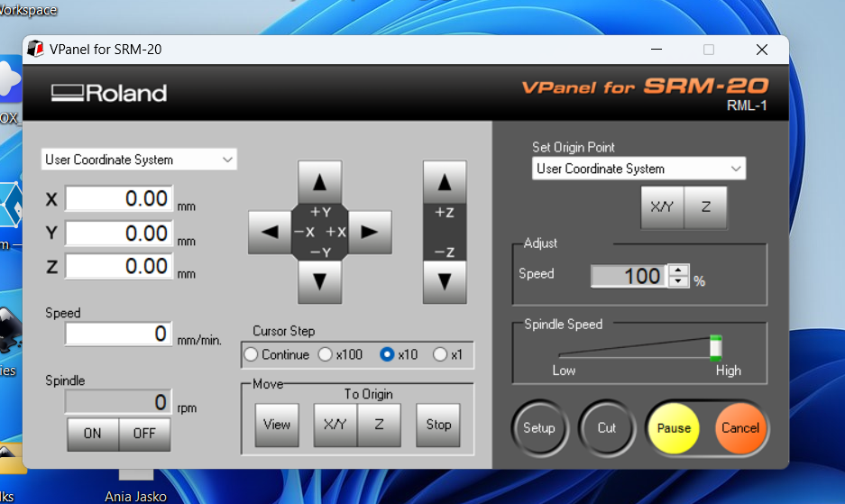
Task: Click the X coordinate value field
Action: (119, 199)
